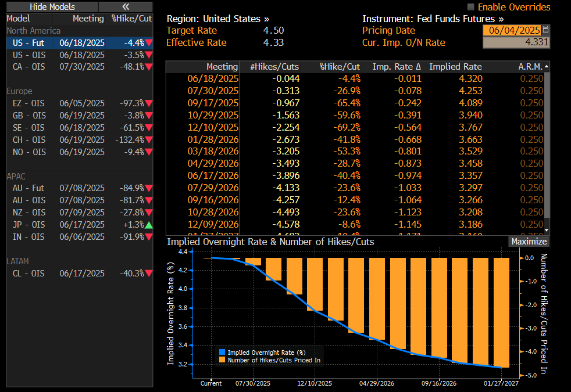
Task: Click the Maximize chart button
Action: pos(529,242)
